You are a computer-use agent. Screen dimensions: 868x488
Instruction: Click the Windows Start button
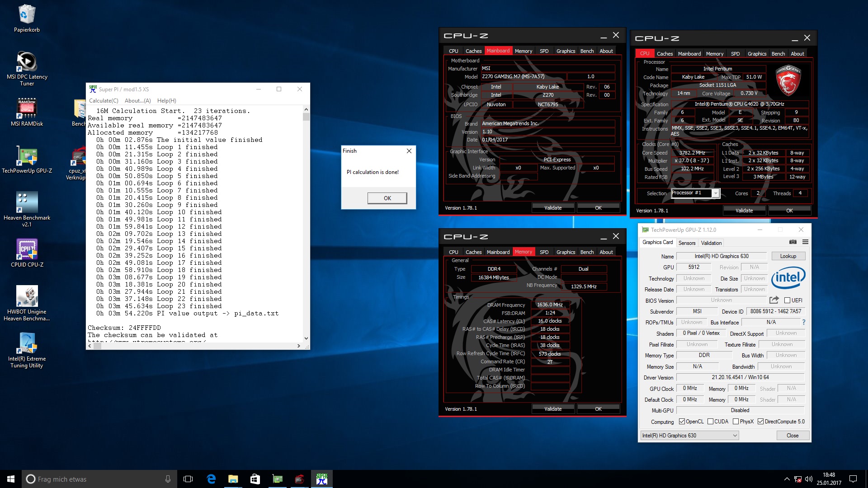(11, 479)
